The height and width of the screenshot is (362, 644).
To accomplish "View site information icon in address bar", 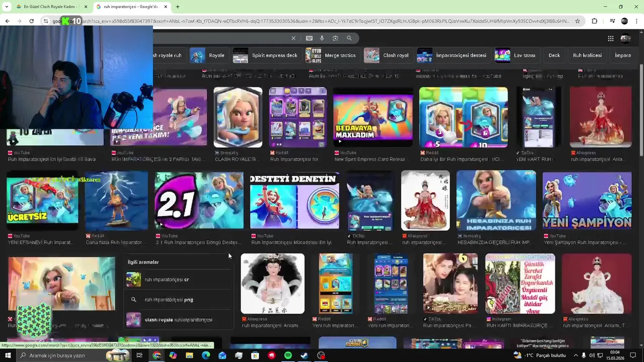I will click(46, 21).
